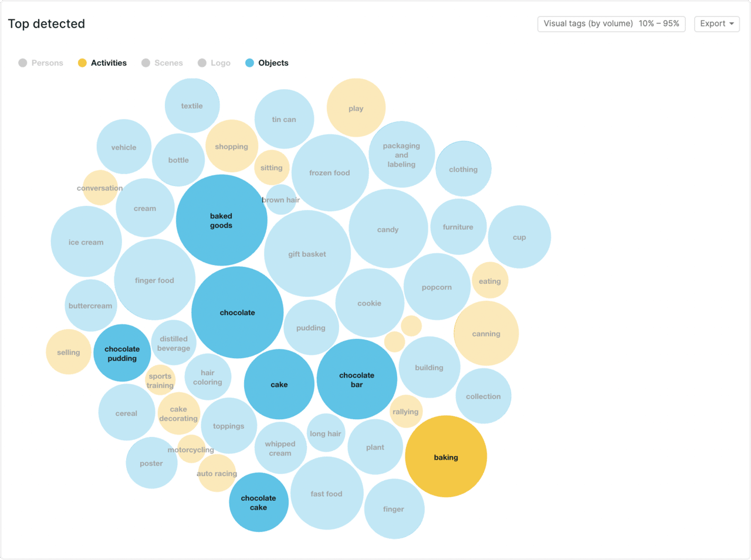Click the toppings bubble
This screenshot has height=560, width=751.
coord(229,426)
